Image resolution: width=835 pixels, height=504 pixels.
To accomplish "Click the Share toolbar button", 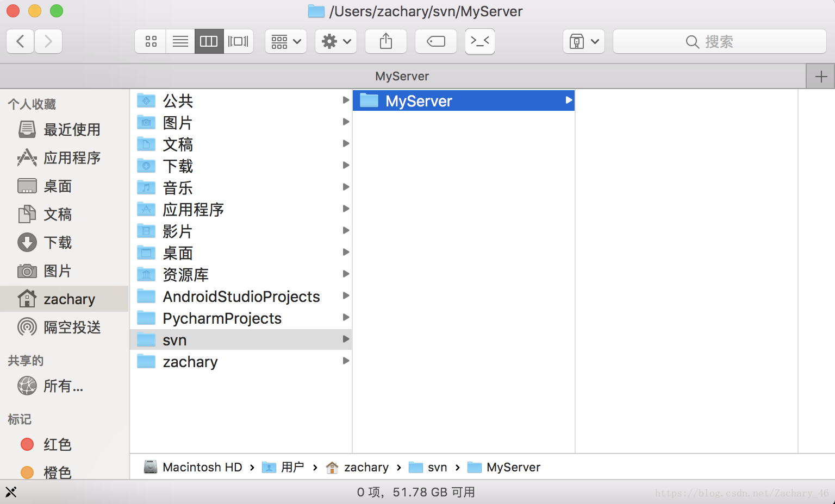I will [386, 41].
